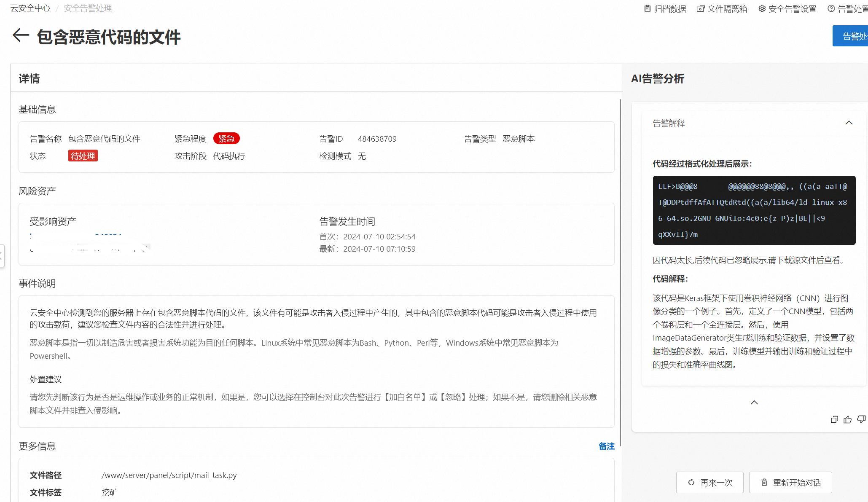Screen dimensions: 868x502
Task: Expand the collapsed left sidebar handle
Action: [2, 255]
